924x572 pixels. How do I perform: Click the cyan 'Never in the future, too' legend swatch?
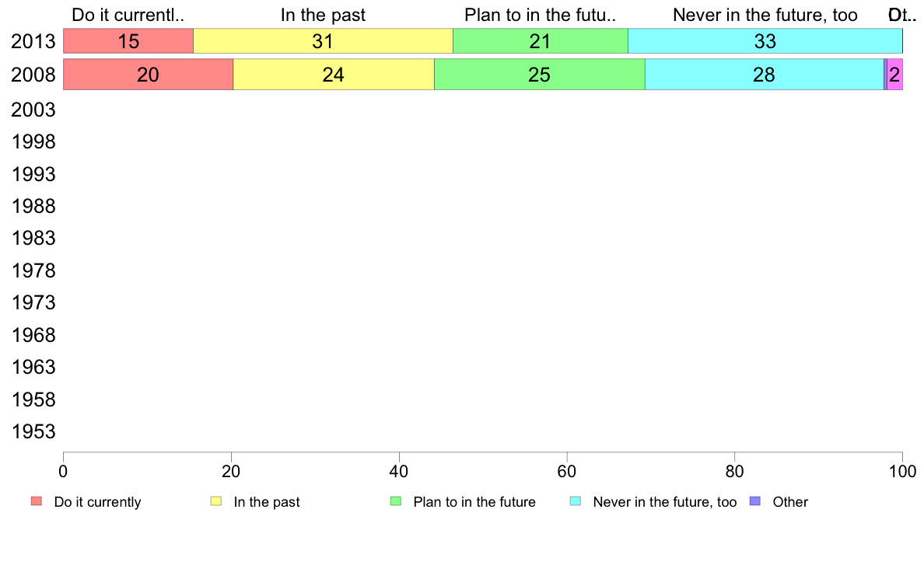pyautogui.click(x=576, y=501)
